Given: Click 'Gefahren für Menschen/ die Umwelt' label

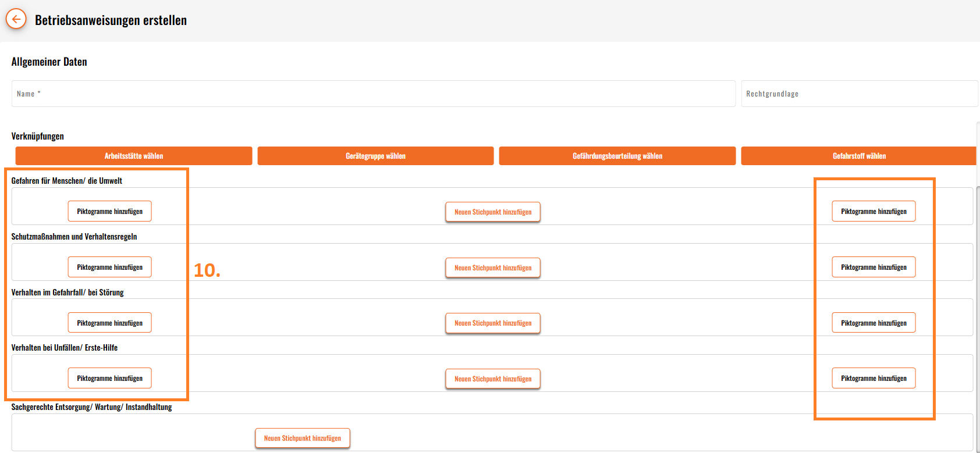Looking at the screenshot, I should click(x=67, y=181).
